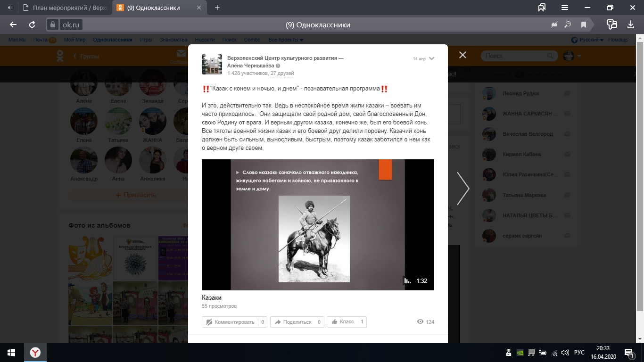
Task: Reload the Одноклассники page
Action: tap(32, 25)
